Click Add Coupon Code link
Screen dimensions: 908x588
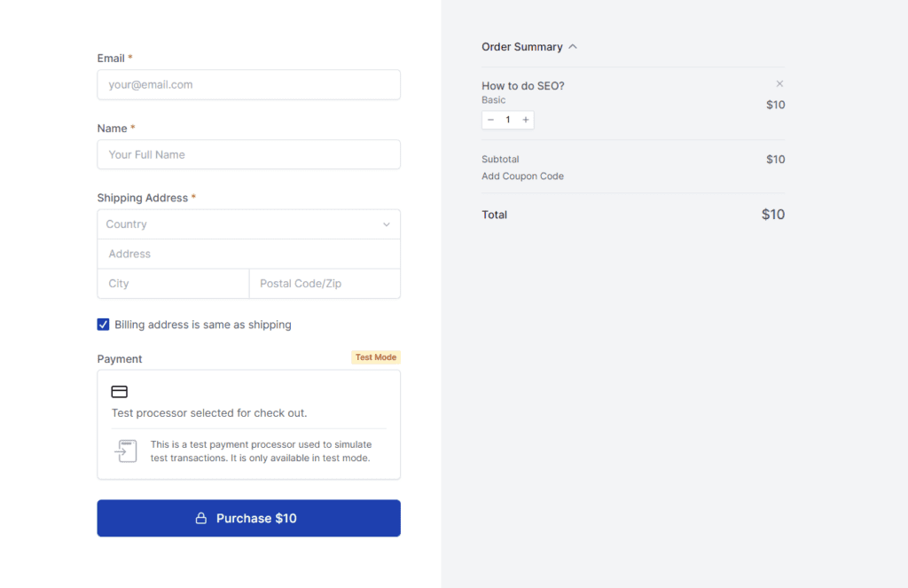pos(522,176)
